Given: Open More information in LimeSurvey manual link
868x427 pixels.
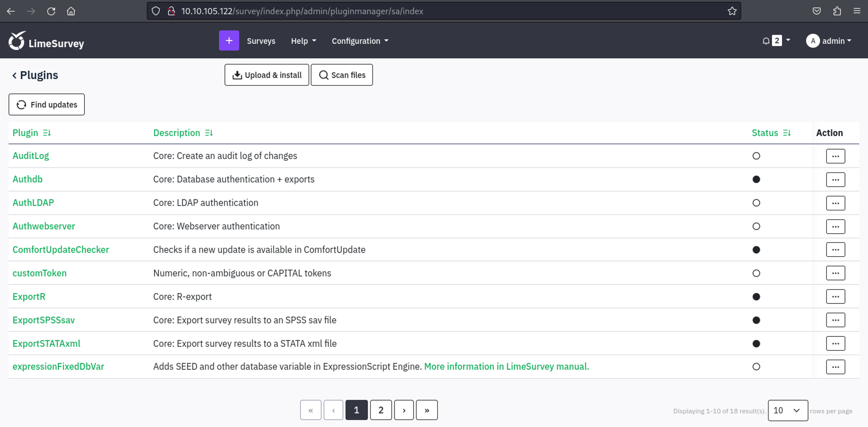Looking at the screenshot, I should coord(506,367).
